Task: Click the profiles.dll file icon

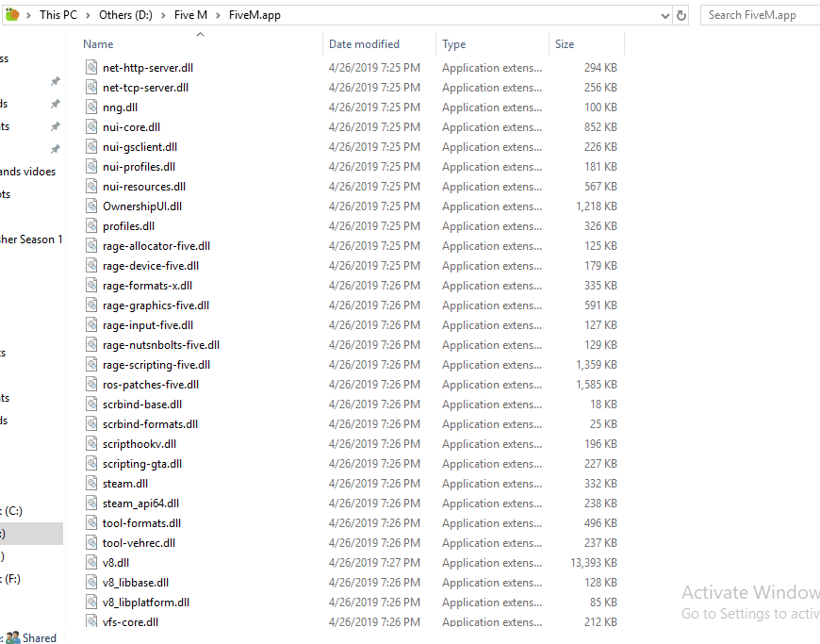Action: pos(91,225)
